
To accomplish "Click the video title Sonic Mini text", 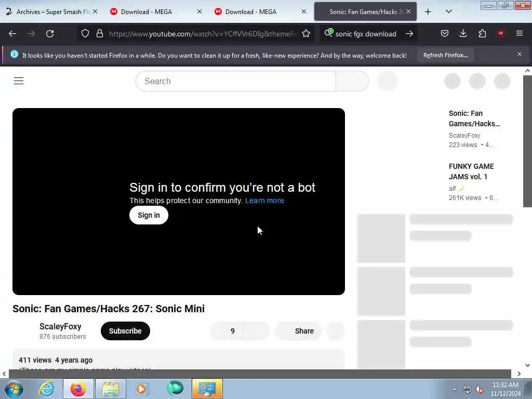I will (109, 309).
